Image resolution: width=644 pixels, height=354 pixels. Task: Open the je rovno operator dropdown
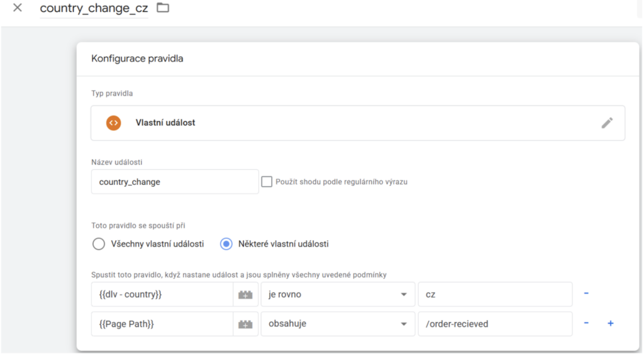(337, 294)
